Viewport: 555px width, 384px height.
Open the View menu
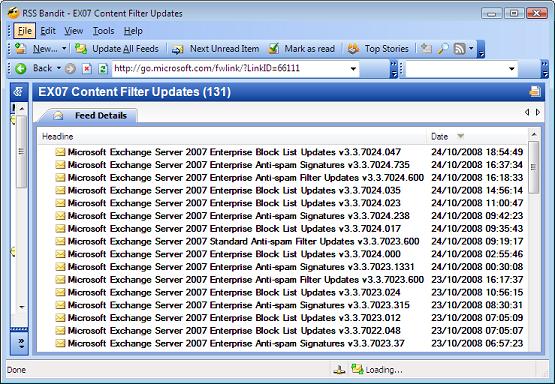[x=74, y=31]
